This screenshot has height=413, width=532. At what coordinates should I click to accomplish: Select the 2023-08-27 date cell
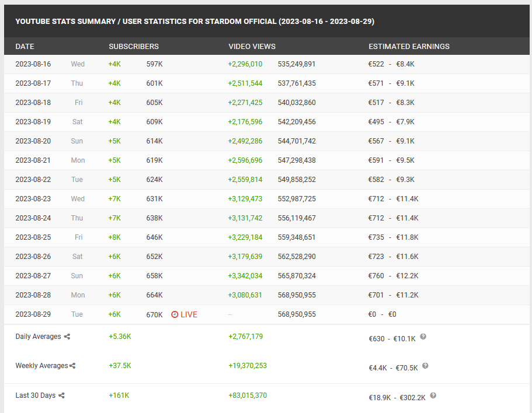click(33, 276)
